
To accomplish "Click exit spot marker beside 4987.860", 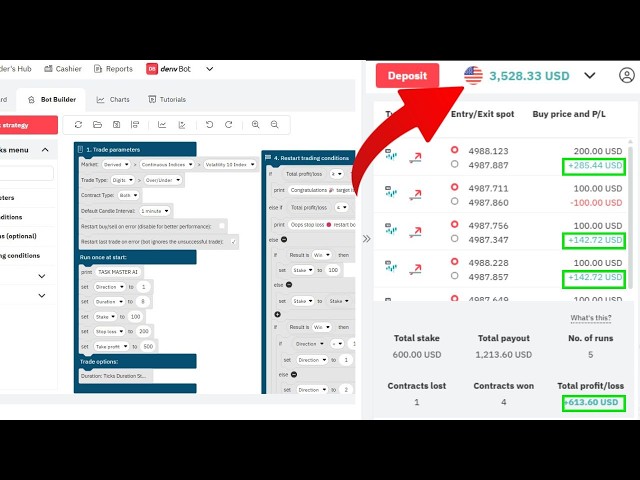I will tap(454, 201).
